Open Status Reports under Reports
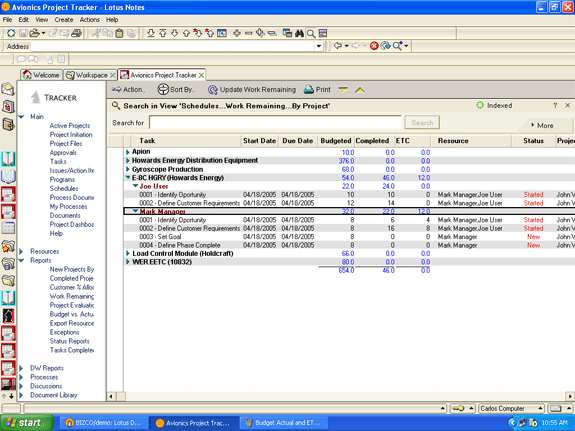This screenshot has width=575, height=431. (70, 341)
